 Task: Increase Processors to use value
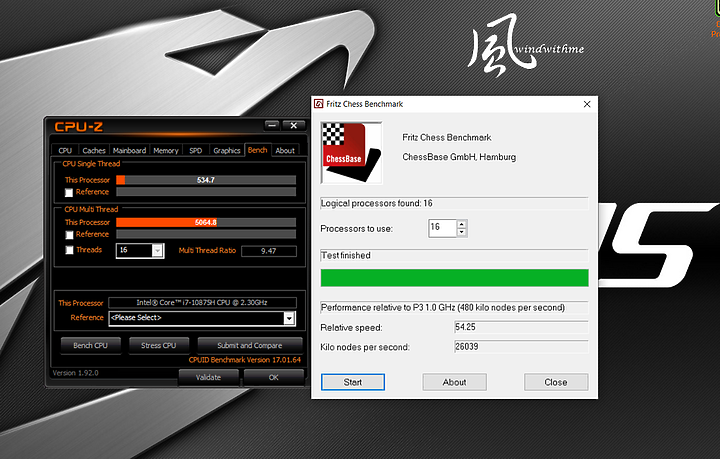click(462, 224)
